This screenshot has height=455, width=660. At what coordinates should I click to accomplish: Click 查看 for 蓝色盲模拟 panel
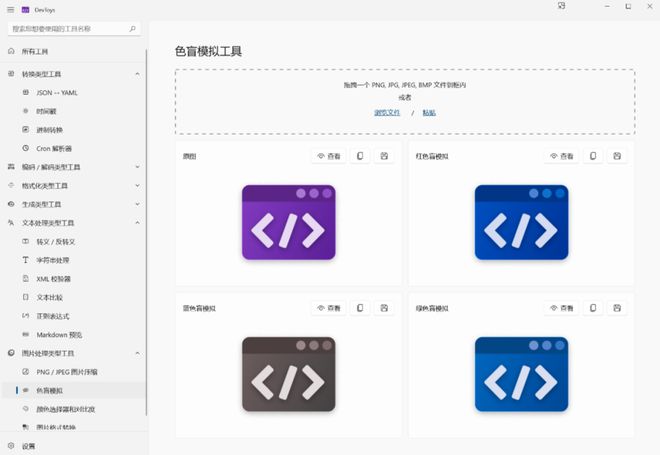tap(329, 308)
